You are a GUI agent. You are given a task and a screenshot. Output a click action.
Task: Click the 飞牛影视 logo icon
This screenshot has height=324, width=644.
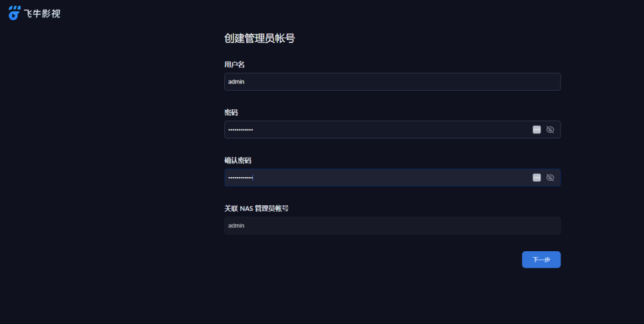point(14,13)
